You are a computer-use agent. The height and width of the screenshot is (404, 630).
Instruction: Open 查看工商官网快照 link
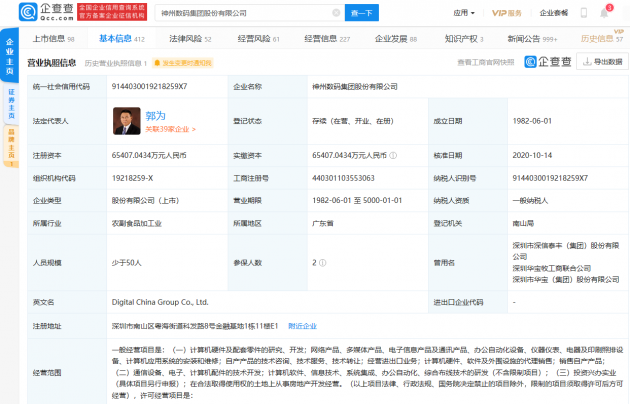point(486,62)
